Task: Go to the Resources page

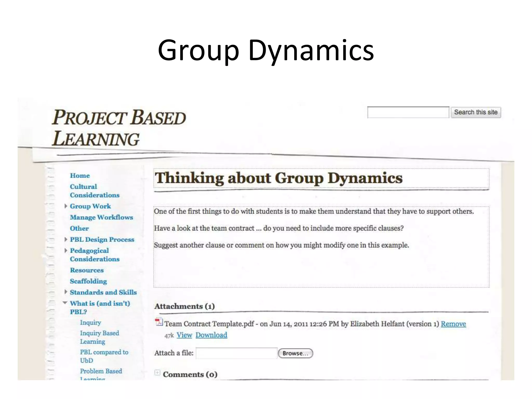Action: pos(87,270)
